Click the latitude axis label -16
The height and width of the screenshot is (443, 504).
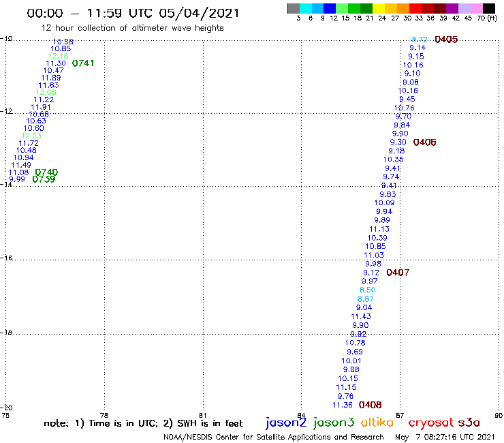point(6,258)
